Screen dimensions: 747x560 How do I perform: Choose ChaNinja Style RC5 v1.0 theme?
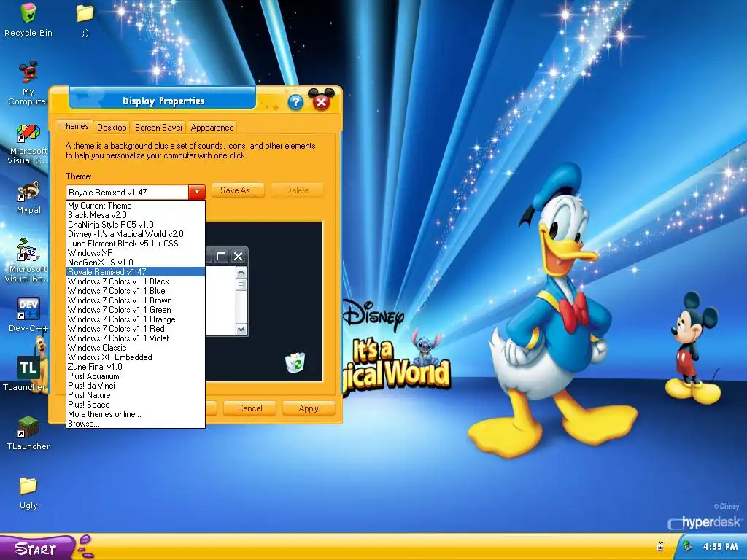click(x=136, y=225)
